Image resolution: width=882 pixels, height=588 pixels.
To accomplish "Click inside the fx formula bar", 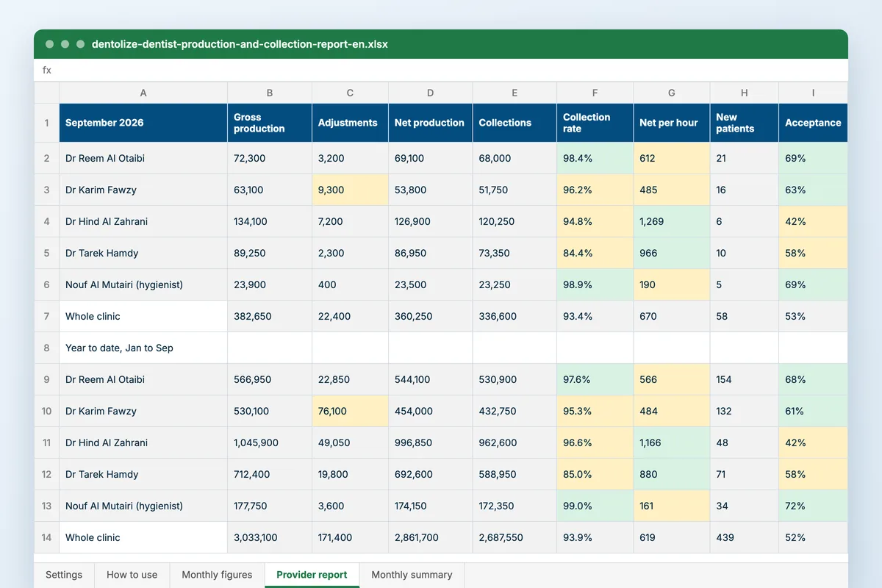I will coord(441,70).
